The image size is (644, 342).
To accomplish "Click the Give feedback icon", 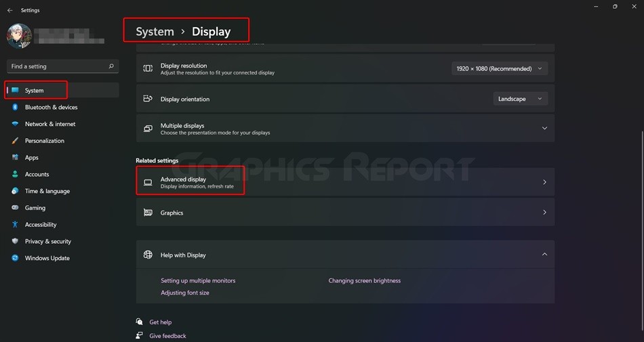I will 140,335.
